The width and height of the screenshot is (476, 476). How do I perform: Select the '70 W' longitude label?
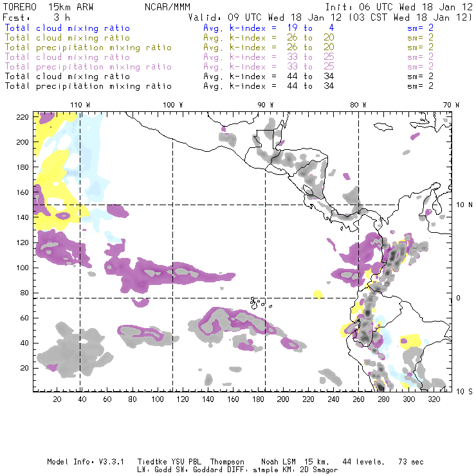pyautogui.click(x=451, y=105)
